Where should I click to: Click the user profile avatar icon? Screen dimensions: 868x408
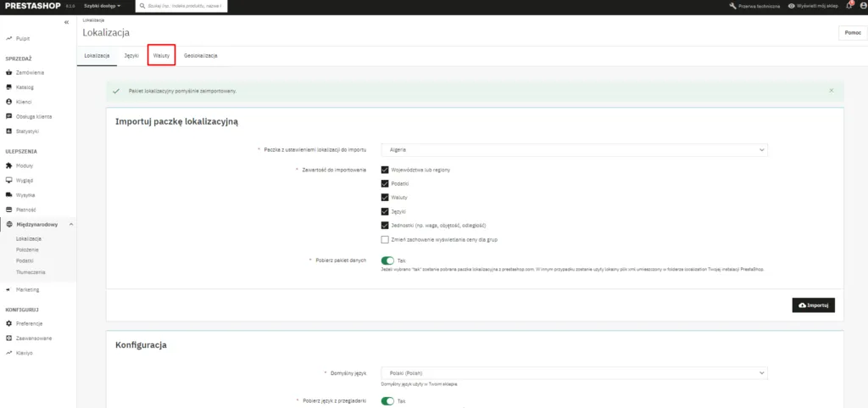point(861,6)
